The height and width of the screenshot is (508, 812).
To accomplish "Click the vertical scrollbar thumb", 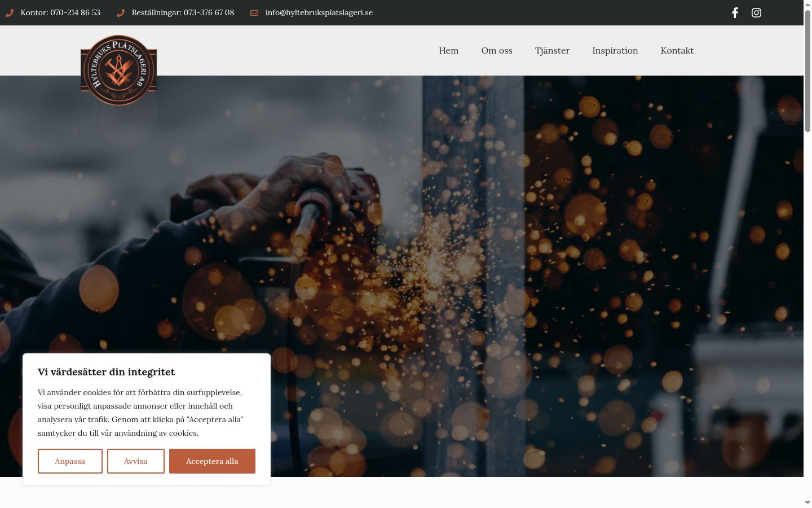I will [x=807, y=71].
